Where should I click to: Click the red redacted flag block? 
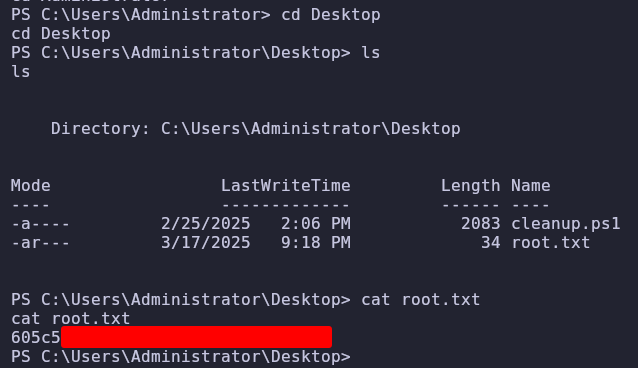point(197,337)
